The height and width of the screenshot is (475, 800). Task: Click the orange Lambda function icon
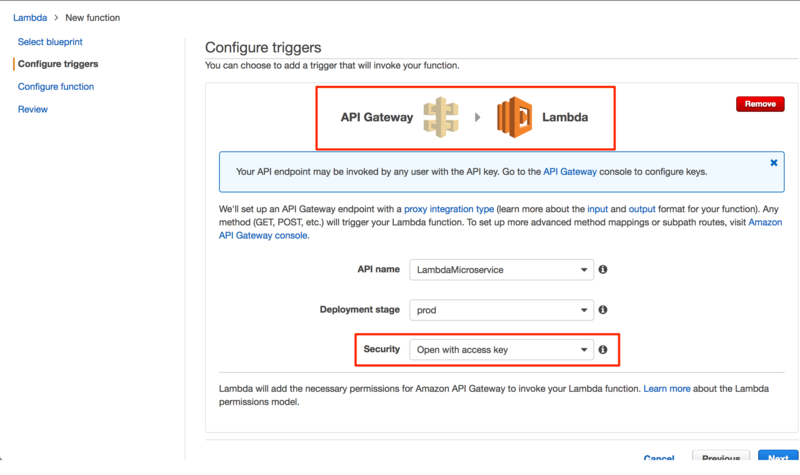point(515,117)
